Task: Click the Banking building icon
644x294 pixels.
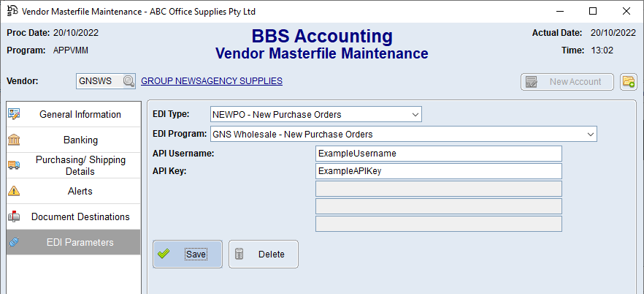Action: coord(14,140)
